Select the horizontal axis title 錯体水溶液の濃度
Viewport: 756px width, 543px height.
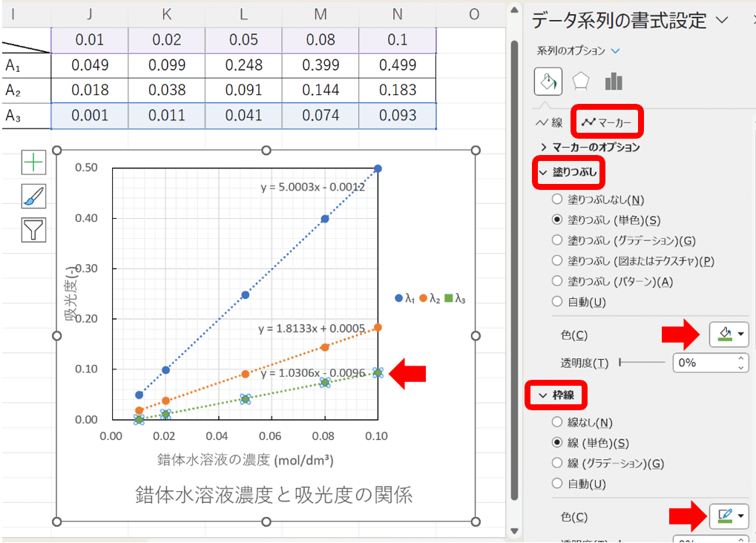tap(246, 460)
